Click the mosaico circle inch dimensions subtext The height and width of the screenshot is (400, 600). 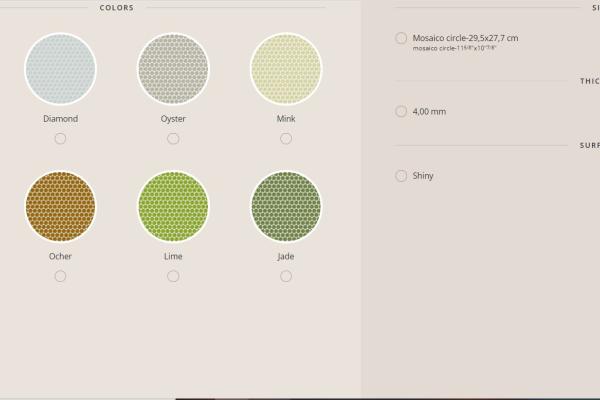pyautogui.click(x=454, y=48)
